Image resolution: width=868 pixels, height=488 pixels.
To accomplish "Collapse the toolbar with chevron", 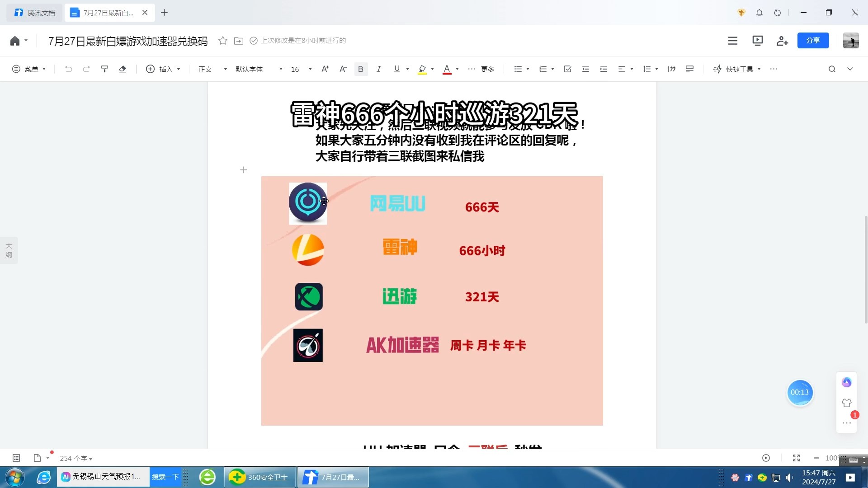I will tap(850, 69).
